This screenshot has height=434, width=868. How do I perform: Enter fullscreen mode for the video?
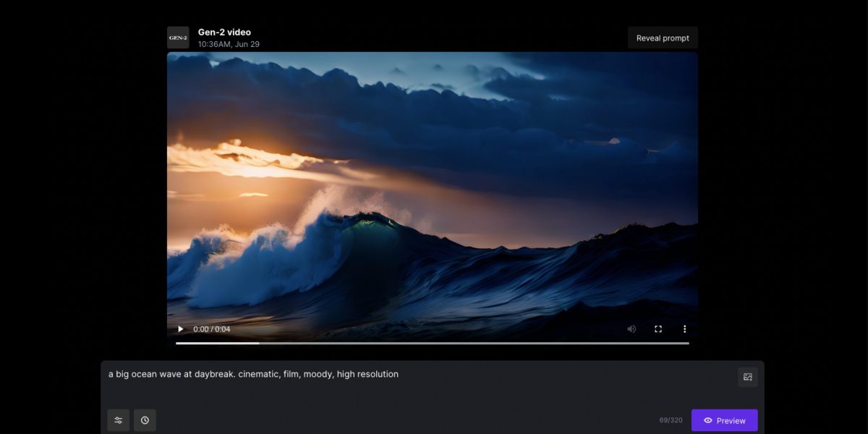[658, 329]
